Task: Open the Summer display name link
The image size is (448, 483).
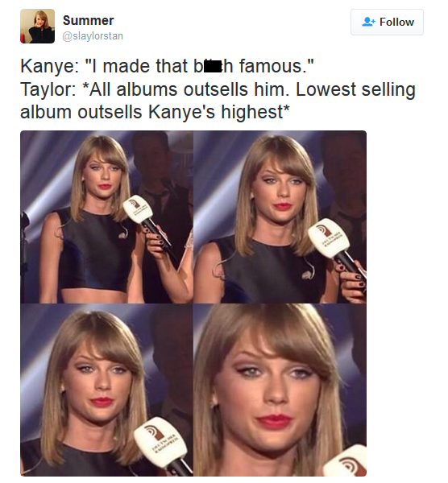Action: pos(88,21)
